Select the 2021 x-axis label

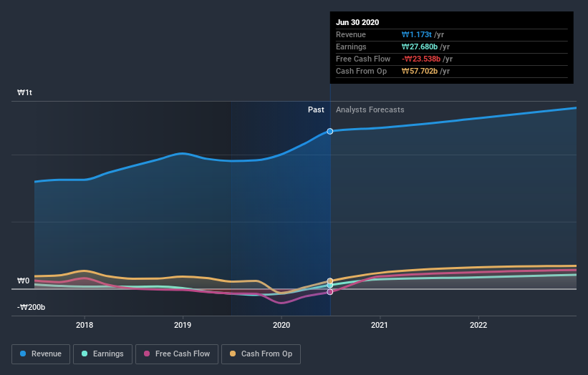coord(380,325)
